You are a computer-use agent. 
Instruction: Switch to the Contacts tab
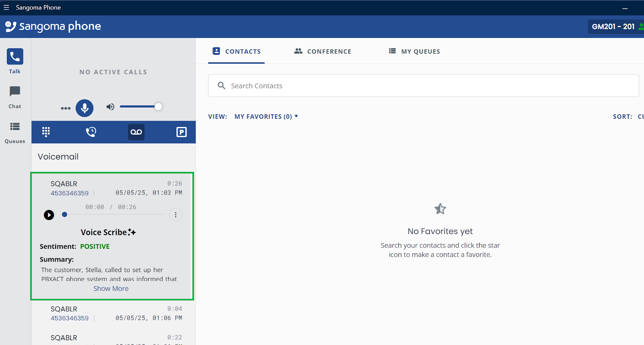(x=236, y=52)
